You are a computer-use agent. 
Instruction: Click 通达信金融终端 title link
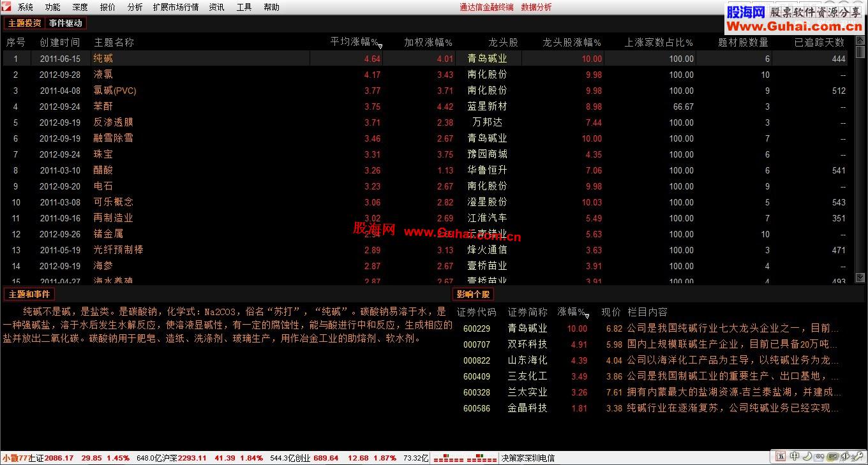pyautogui.click(x=486, y=7)
